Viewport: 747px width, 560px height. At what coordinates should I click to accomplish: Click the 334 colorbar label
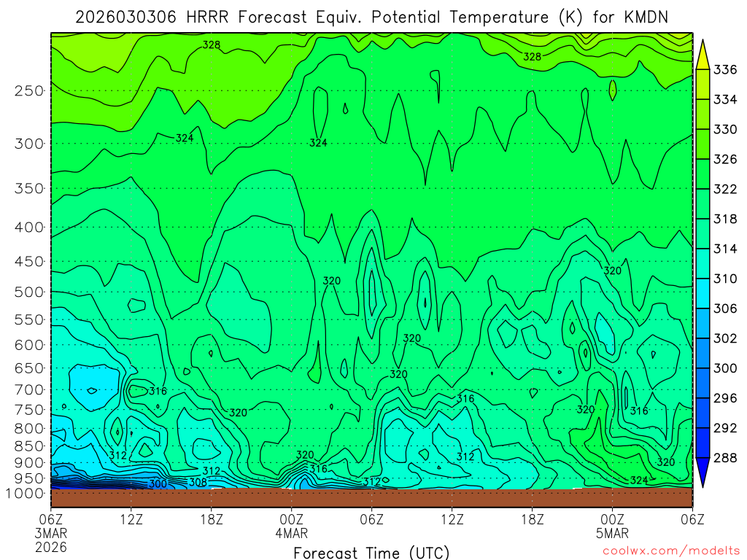tap(725, 99)
